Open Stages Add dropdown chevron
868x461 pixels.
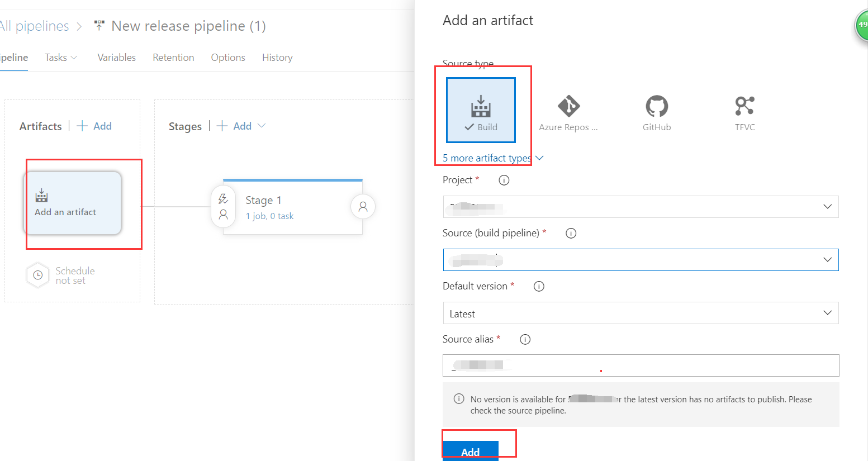coord(261,126)
